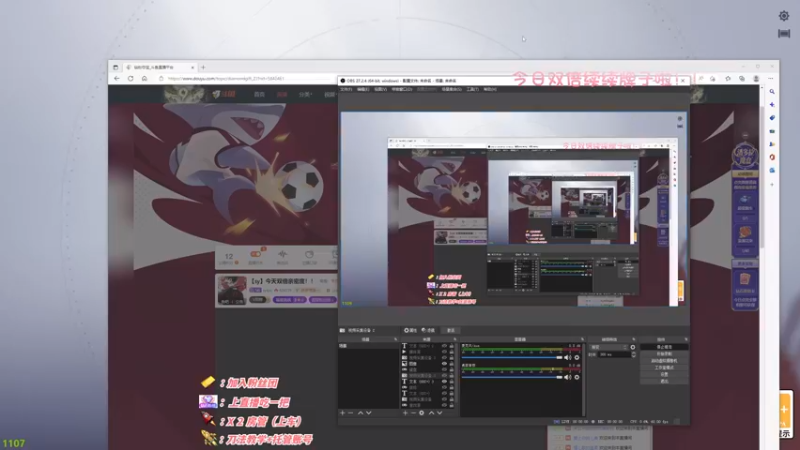Open OBS 帮助 Help menu
800x450 pixels.
pos(489,89)
